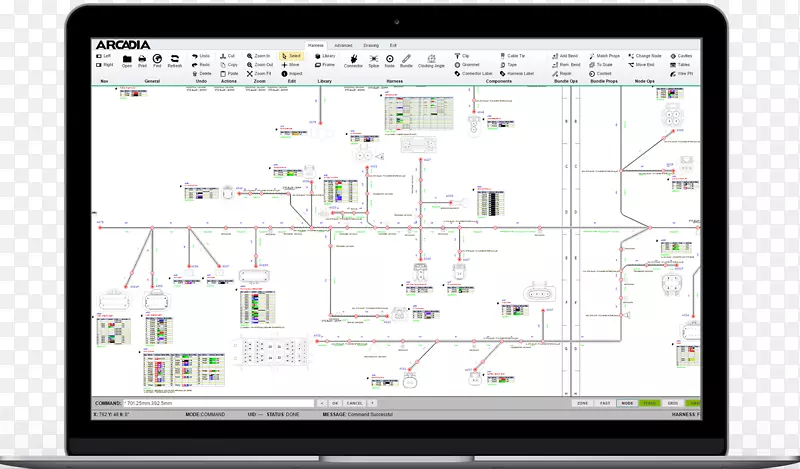Toggle NODE snap in status bar

click(627, 403)
